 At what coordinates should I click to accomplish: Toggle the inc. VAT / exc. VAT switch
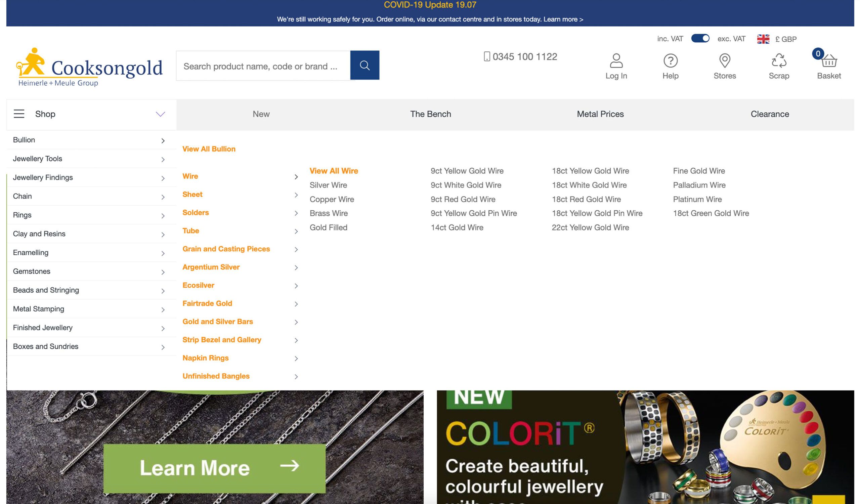pyautogui.click(x=700, y=38)
